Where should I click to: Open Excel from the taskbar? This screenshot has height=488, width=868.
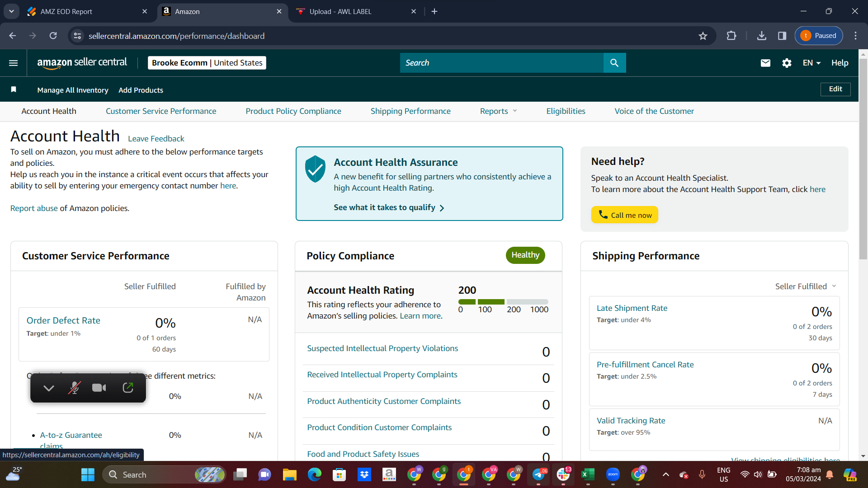pyautogui.click(x=588, y=474)
